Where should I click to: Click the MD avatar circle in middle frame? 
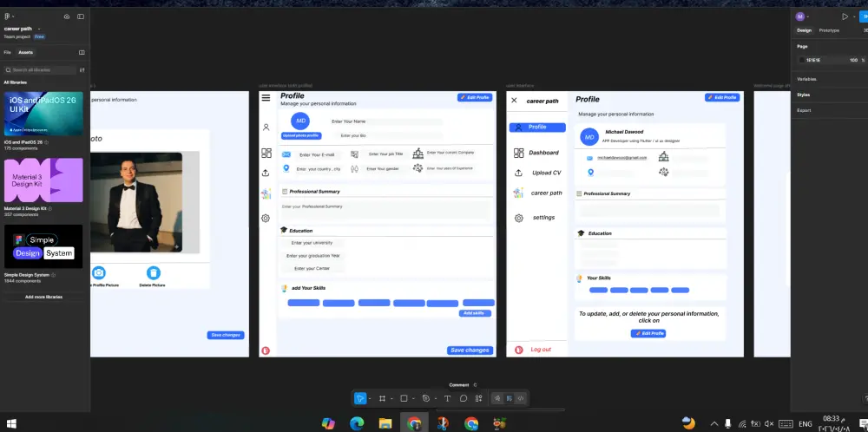click(300, 121)
